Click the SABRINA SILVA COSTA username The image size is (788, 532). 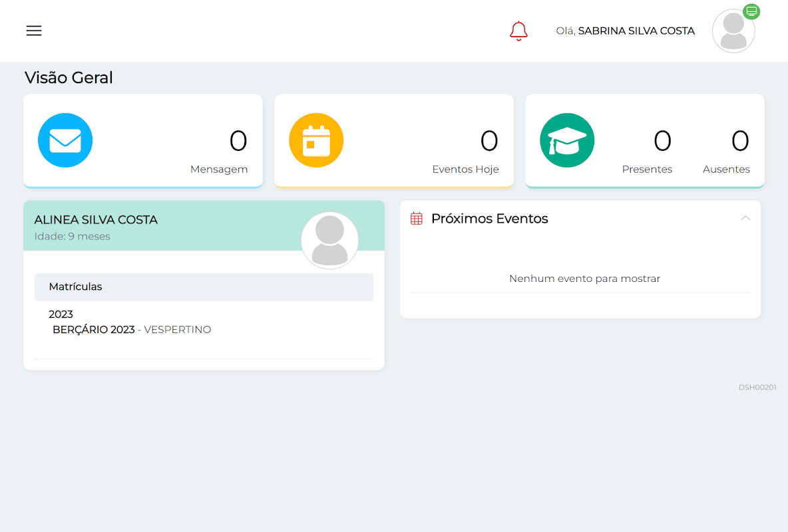(x=636, y=31)
